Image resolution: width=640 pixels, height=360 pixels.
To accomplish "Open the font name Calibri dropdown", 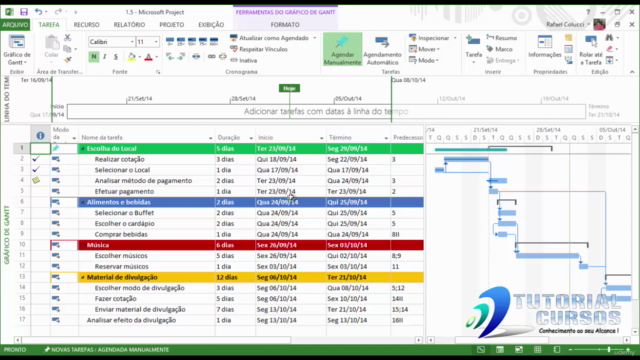I will point(132,42).
